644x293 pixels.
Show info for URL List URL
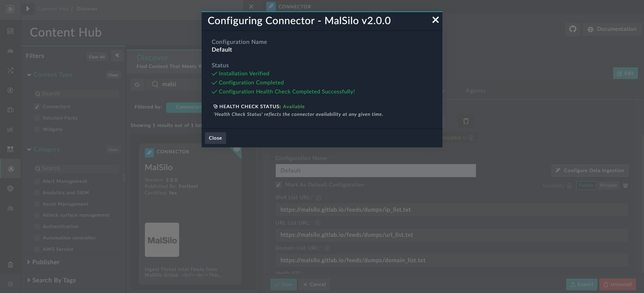(x=318, y=223)
